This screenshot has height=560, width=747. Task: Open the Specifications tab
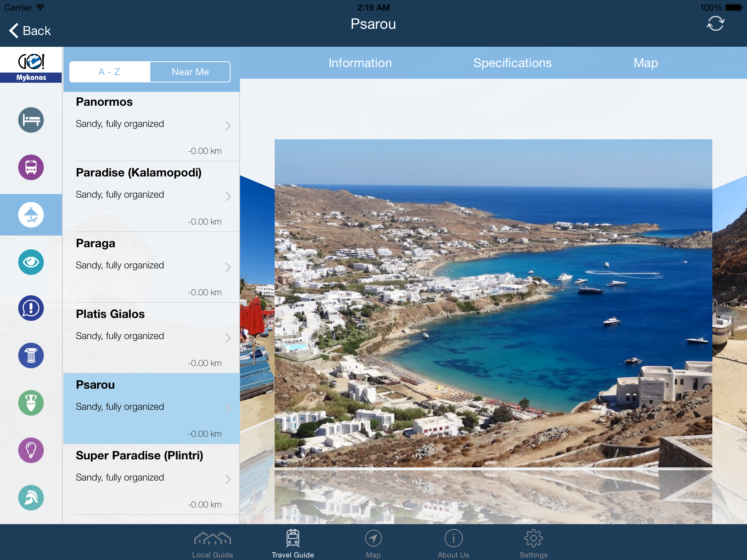(x=512, y=63)
